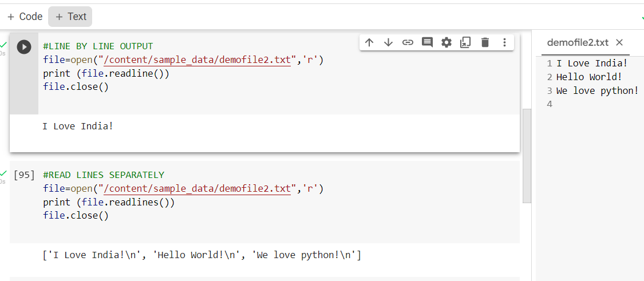The width and height of the screenshot is (644, 281).
Task: Mirror cell in tab icon
Action: 465,42
